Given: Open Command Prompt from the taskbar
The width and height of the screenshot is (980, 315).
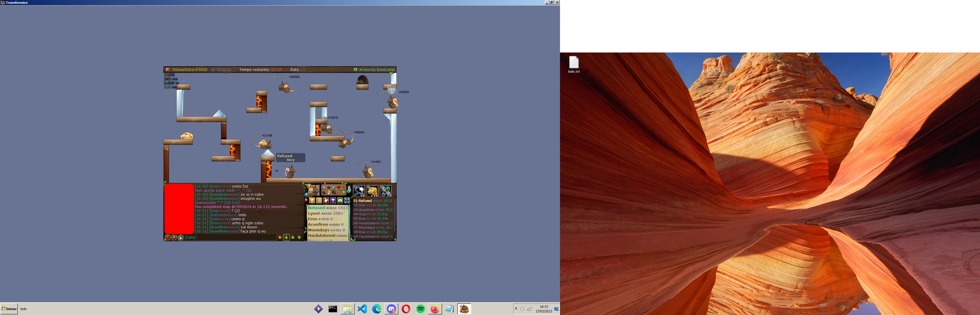Looking at the screenshot, I should pos(333,309).
